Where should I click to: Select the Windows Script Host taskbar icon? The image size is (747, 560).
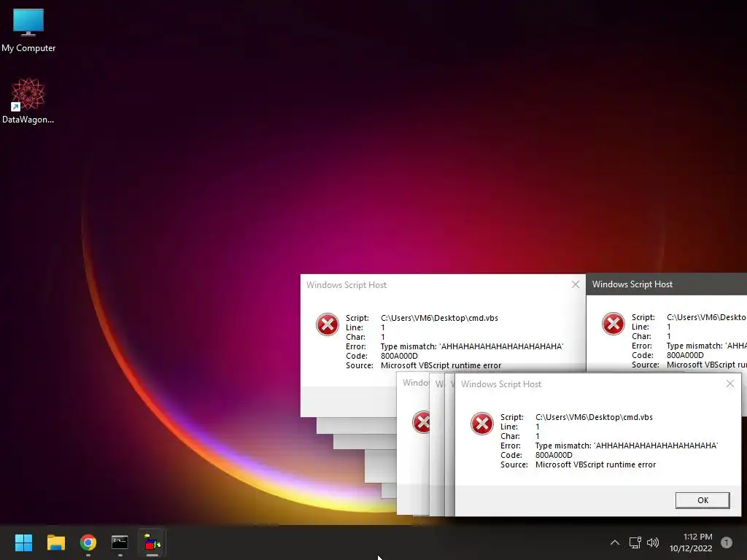click(x=152, y=542)
